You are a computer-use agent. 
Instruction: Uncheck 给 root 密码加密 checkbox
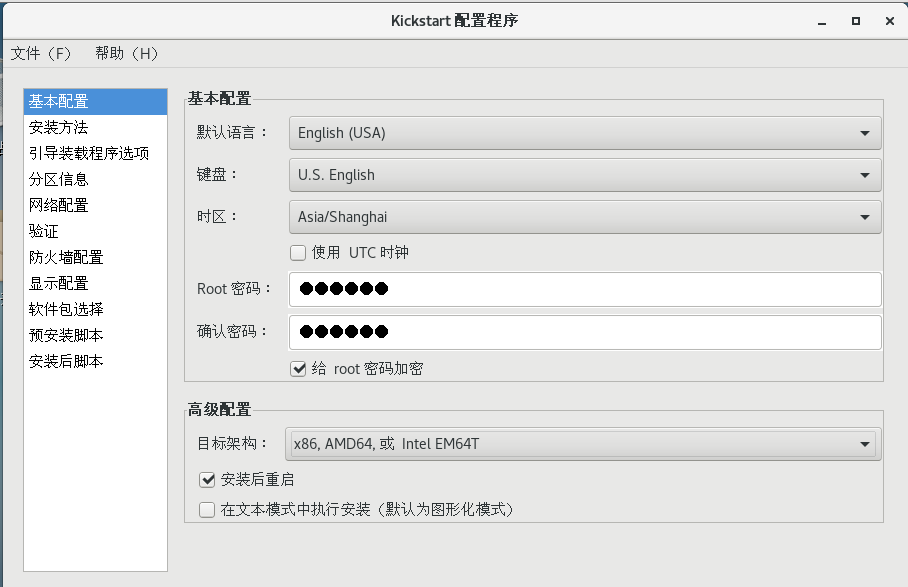point(298,369)
